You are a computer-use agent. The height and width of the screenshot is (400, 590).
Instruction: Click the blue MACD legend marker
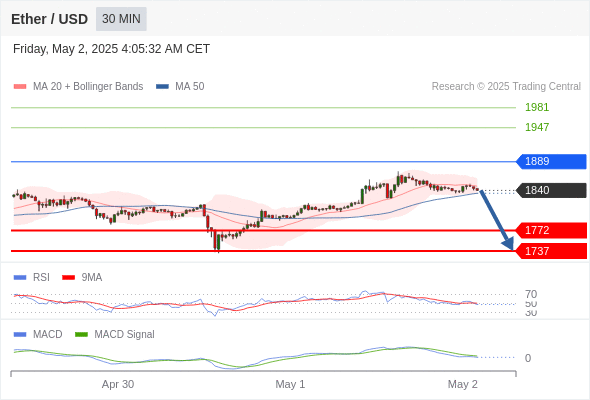(x=20, y=335)
